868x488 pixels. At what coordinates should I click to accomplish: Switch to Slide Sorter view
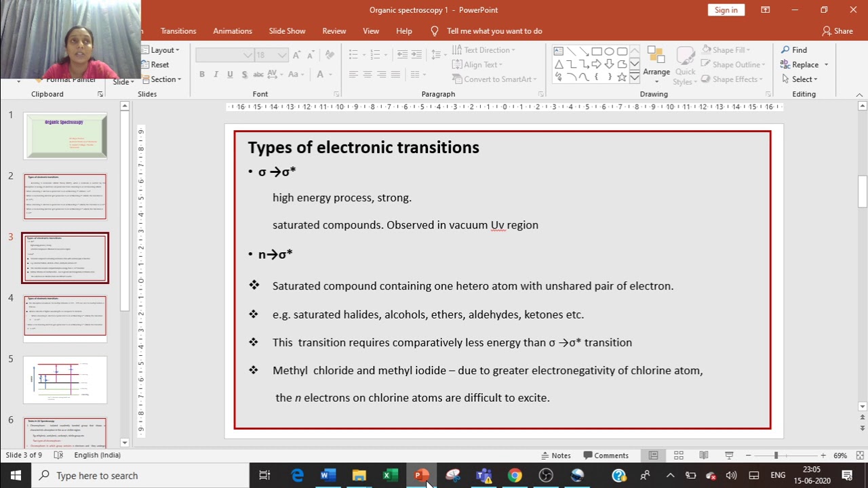[x=678, y=455]
